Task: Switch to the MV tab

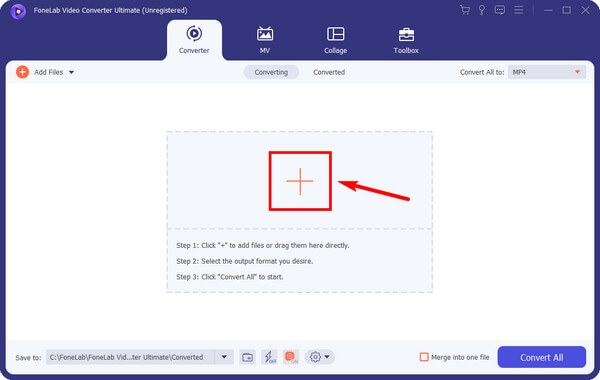Action: pyautogui.click(x=265, y=40)
